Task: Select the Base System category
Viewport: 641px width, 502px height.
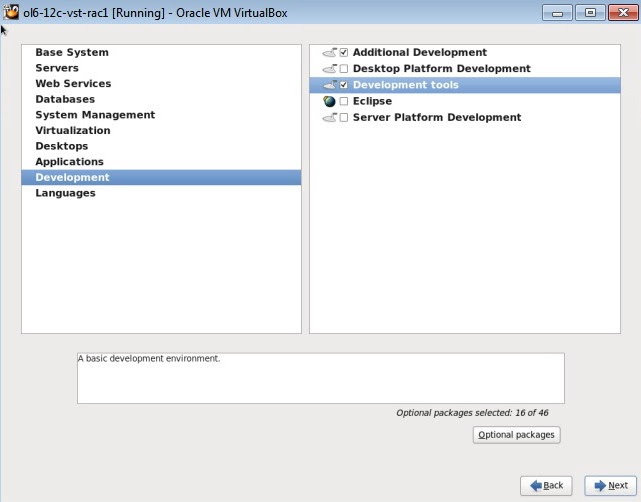Action: point(161,52)
